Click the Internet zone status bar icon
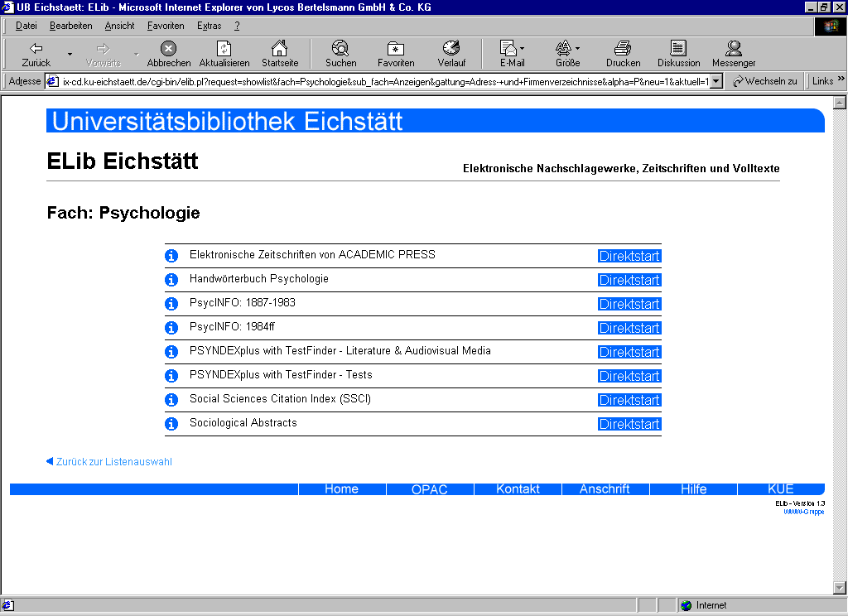Viewport: 848px width, 616px height. [687, 605]
